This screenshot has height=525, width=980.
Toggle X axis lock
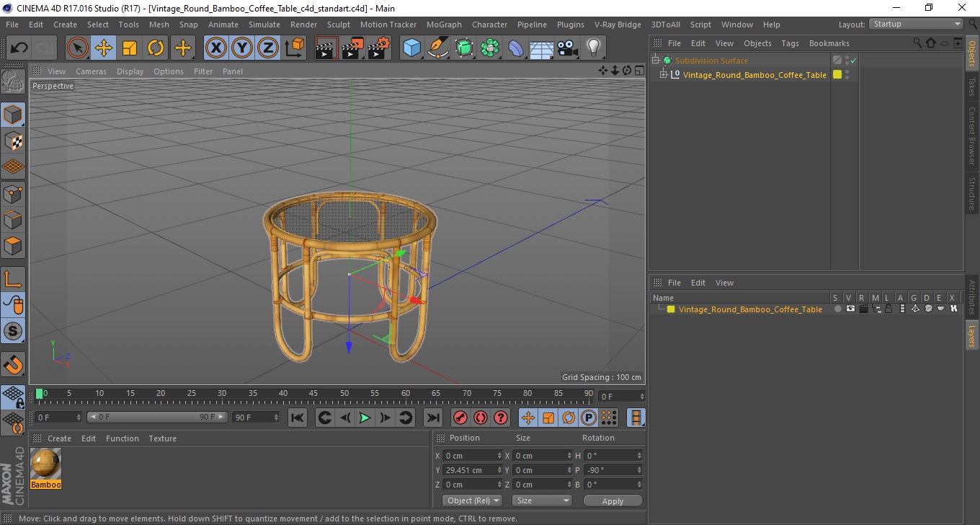click(215, 48)
